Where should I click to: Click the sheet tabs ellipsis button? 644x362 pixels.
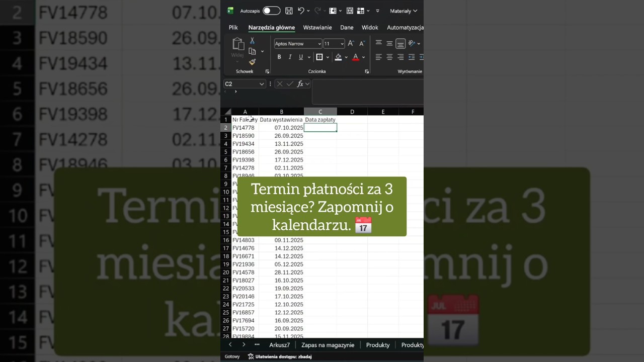257,345
